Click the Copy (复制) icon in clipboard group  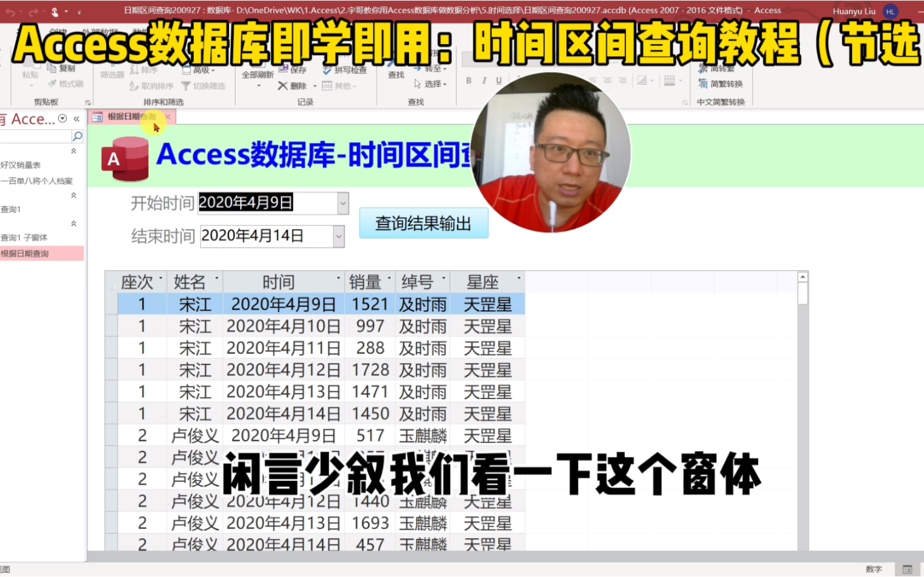(x=52, y=68)
